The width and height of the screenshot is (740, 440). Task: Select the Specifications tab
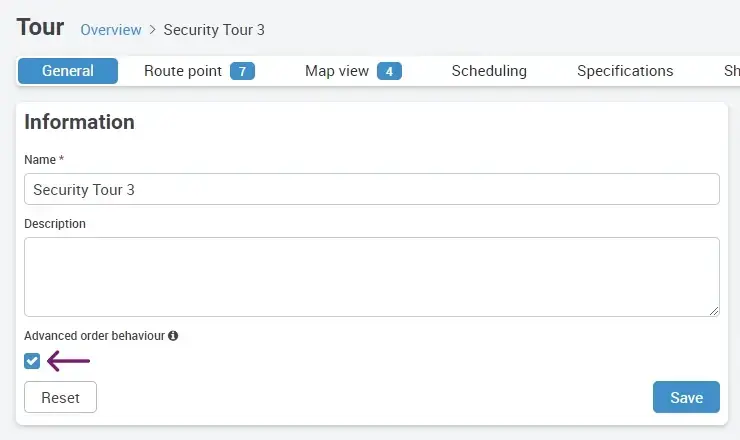[625, 71]
